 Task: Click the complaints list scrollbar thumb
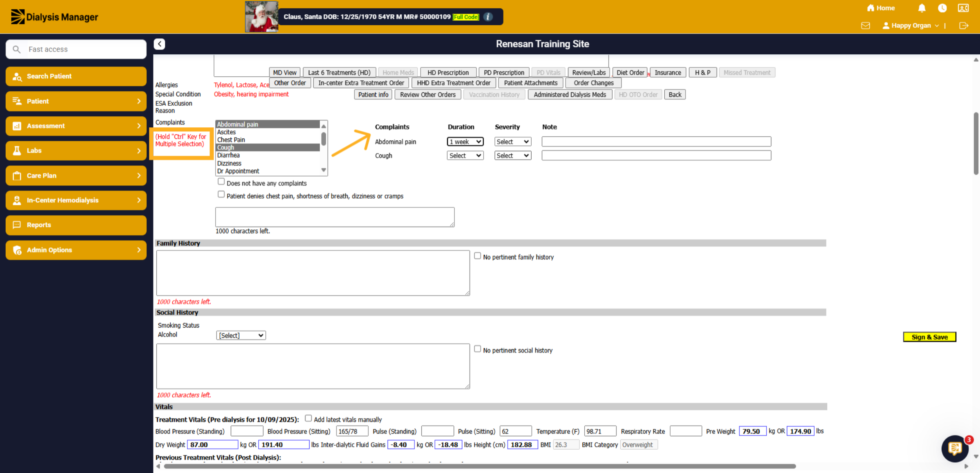pyautogui.click(x=323, y=138)
